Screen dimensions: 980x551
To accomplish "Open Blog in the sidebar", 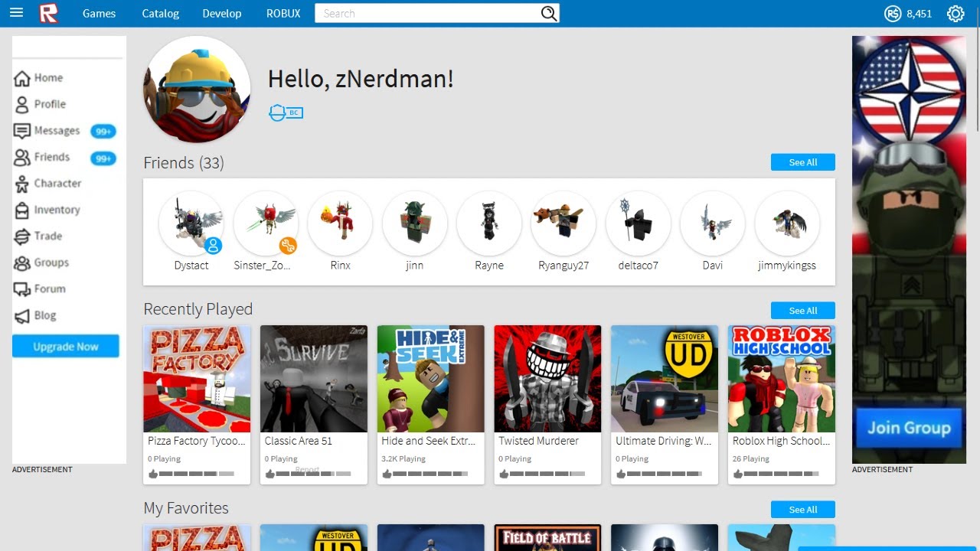I will coord(45,315).
